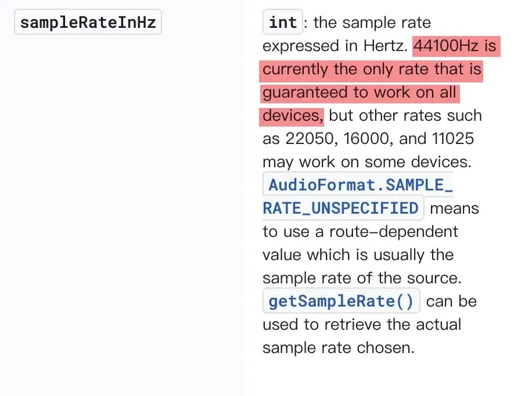Click the word "means" after RATE_UNSPECIFIED
The height and width of the screenshot is (396, 532).
(454, 208)
